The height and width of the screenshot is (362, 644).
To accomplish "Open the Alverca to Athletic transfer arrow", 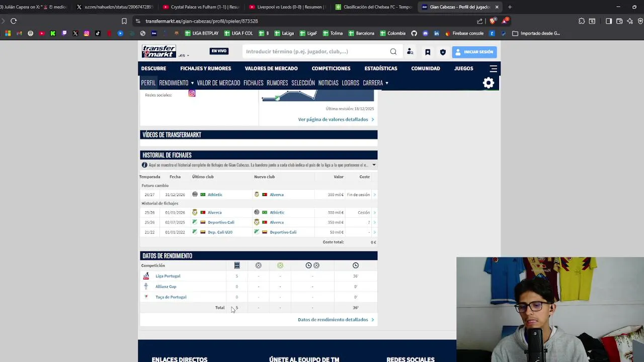I will click(x=374, y=213).
